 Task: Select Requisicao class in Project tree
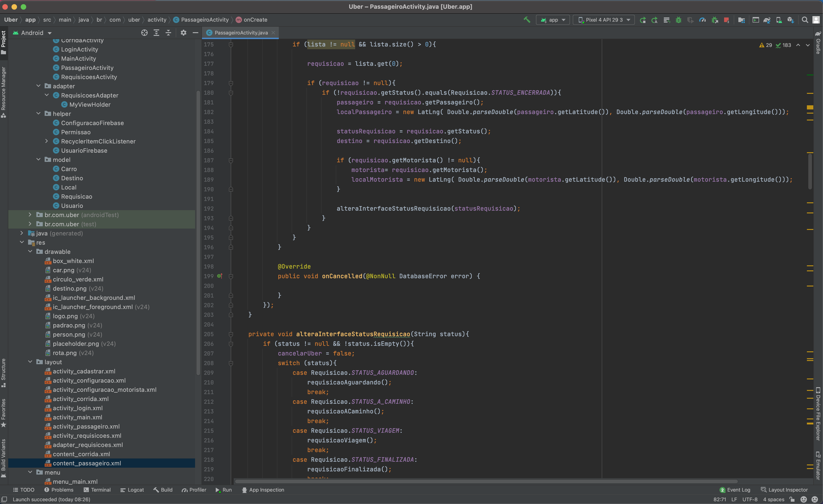click(76, 196)
